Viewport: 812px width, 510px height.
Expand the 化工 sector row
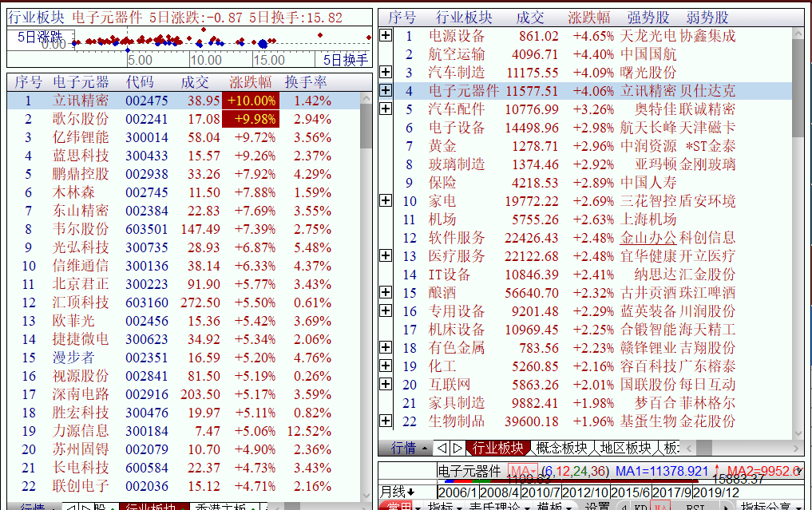pyautogui.click(x=386, y=366)
